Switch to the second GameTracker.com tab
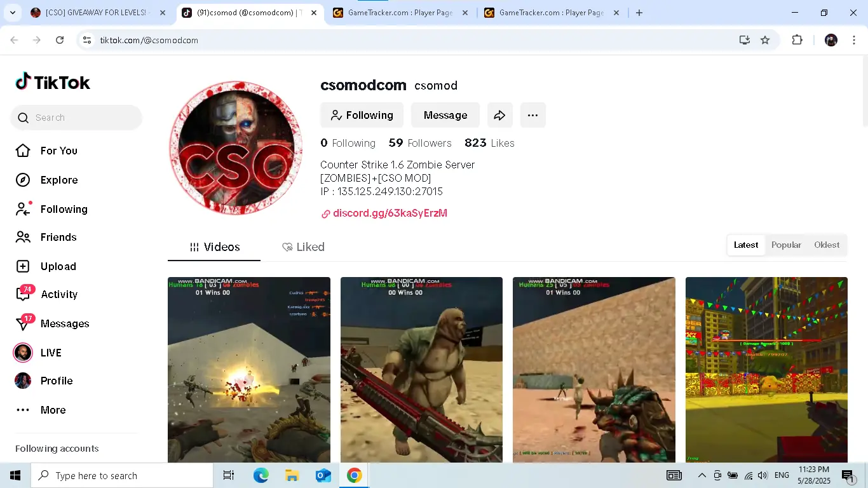The width and height of the screenshot is (868, 488). 552,13
